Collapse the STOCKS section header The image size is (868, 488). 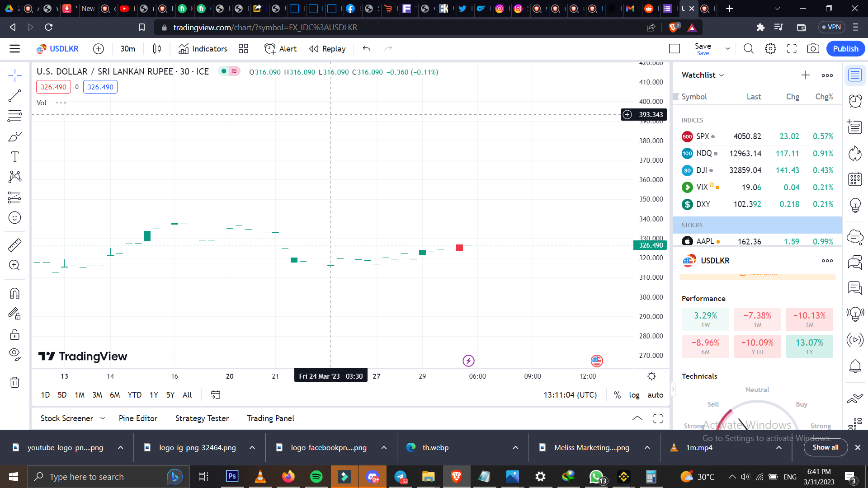click(757, 225)
